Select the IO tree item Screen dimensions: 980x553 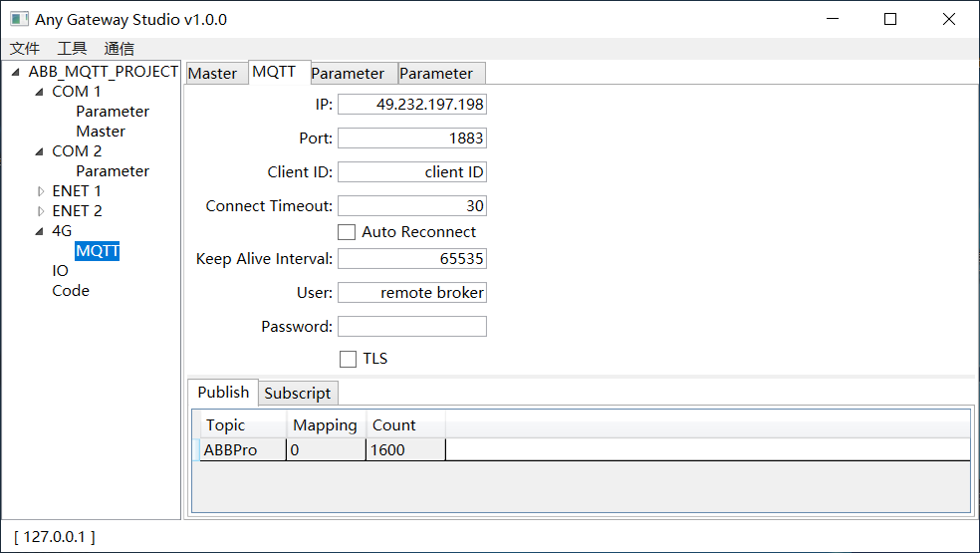[x=61, y=271]
